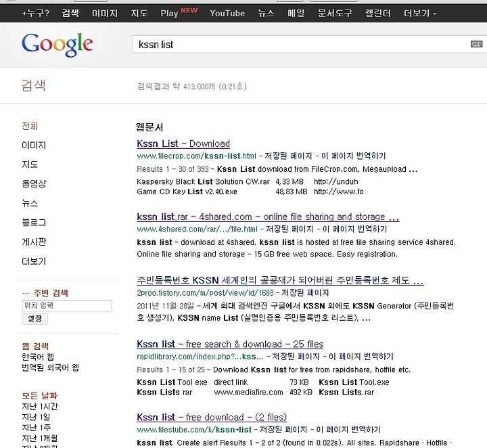
Task: Open cached page for filestube result
Action: (x=283, y=430)
